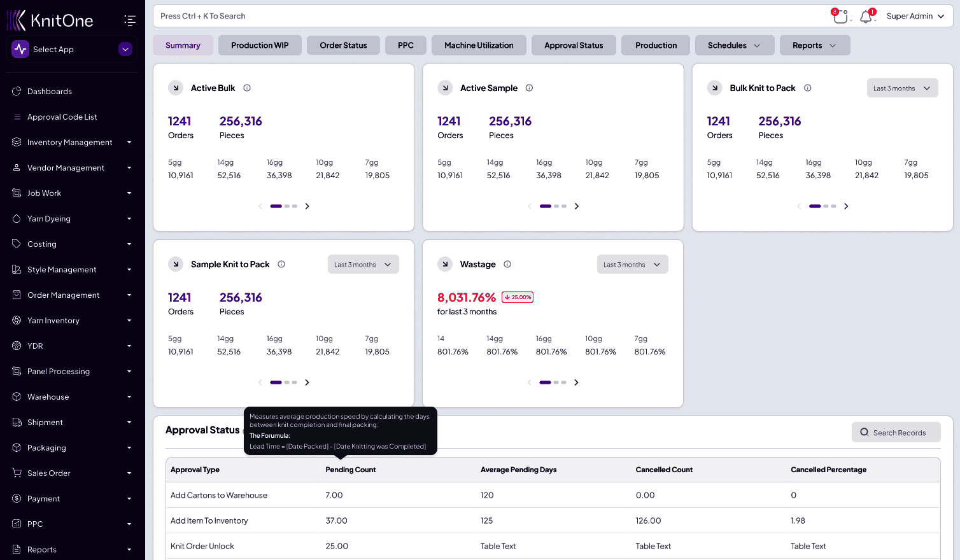Open Dashboards from the sidebar
Image resolution: width=960 pixels, height=560 pixels.
[50, 92]
